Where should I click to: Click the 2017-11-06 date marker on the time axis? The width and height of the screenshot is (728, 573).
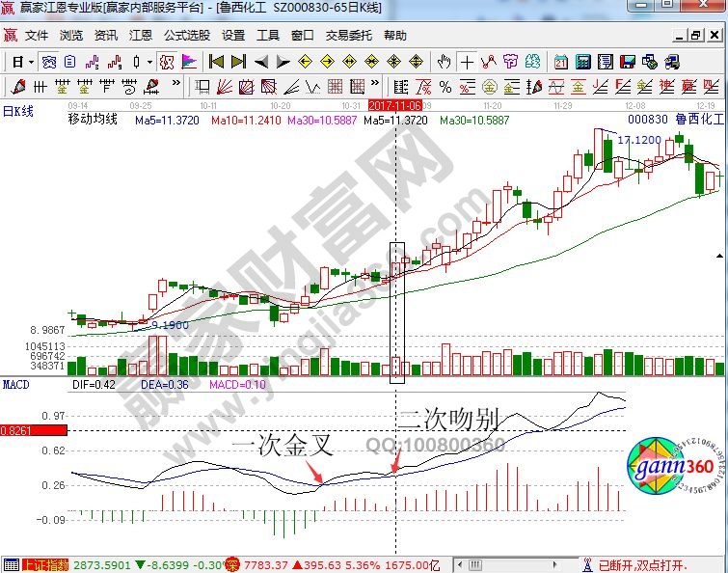click(x=395, y=104)
